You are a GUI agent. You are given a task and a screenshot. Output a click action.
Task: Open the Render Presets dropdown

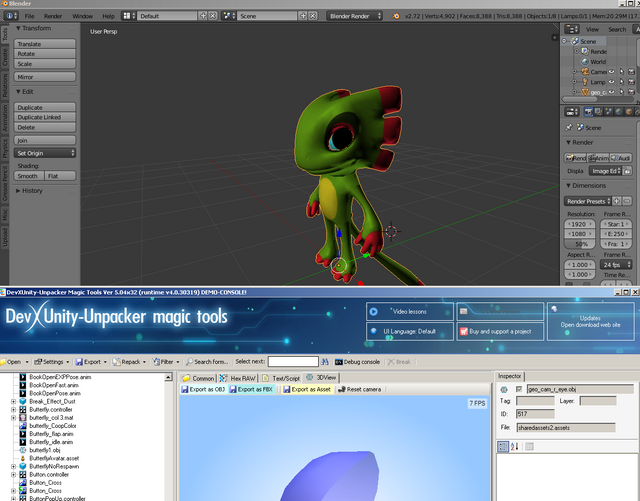pyautogui.click(x=588, y=201)
